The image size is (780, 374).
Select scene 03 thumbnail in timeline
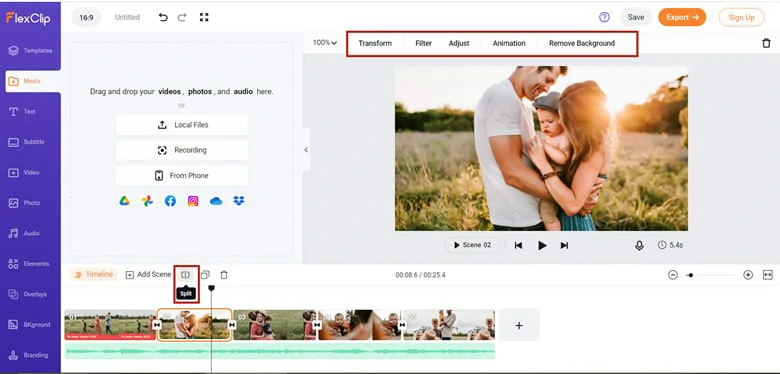275,325
